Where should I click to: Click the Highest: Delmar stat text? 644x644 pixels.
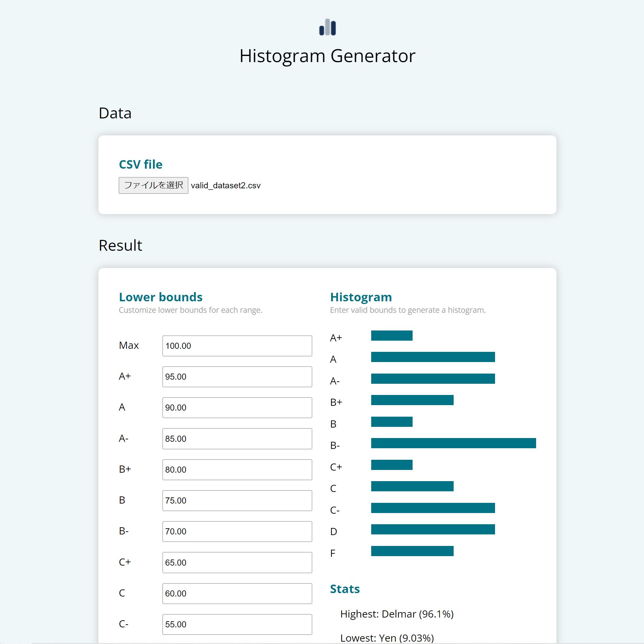click(x=397, y=614)
